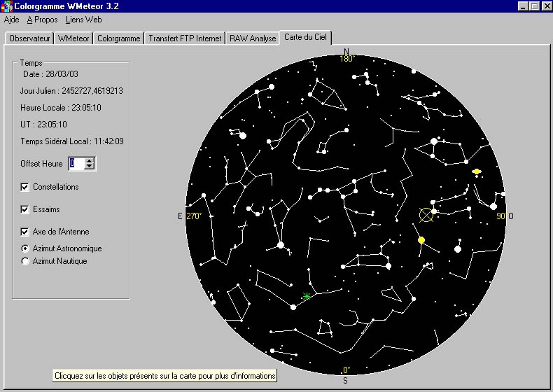The width and height of the screenshot is (553, 392).
Task: Minimize the Colorgramme WMeteor window
Action: [x=524, y=6]
